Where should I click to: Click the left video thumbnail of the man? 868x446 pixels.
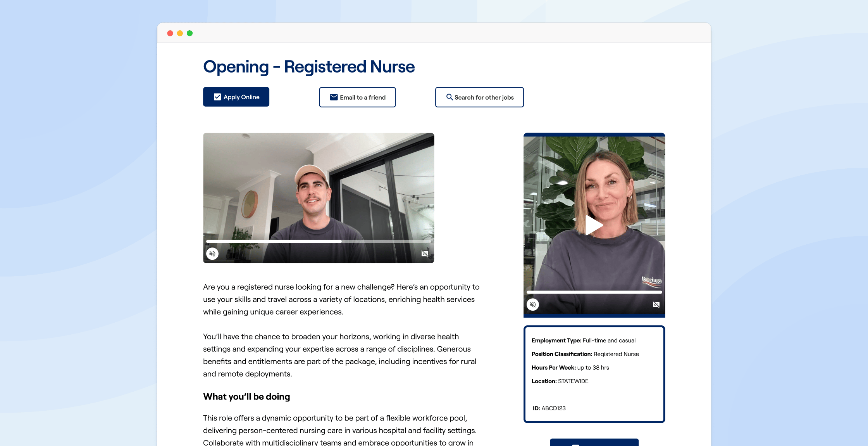tap(319, 198)
